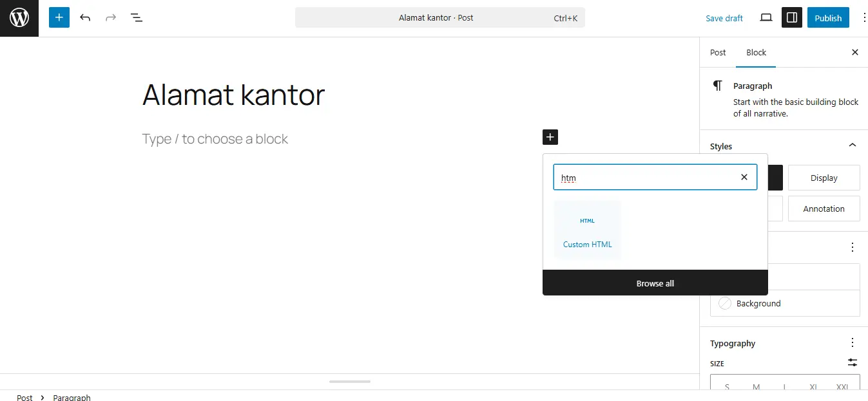Open Typography options menu
Image resolution: width=868 pixels, height=401 pixels.
point(853,342)
